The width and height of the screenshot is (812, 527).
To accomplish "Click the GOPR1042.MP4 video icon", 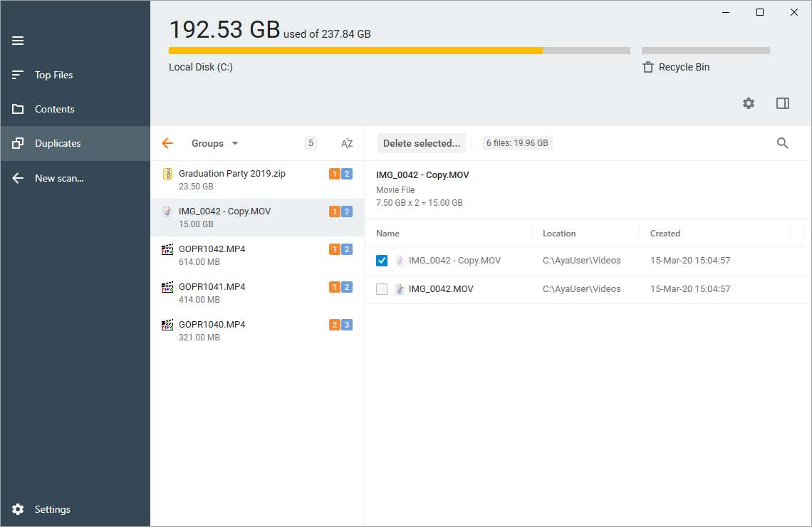I will 167,249.
